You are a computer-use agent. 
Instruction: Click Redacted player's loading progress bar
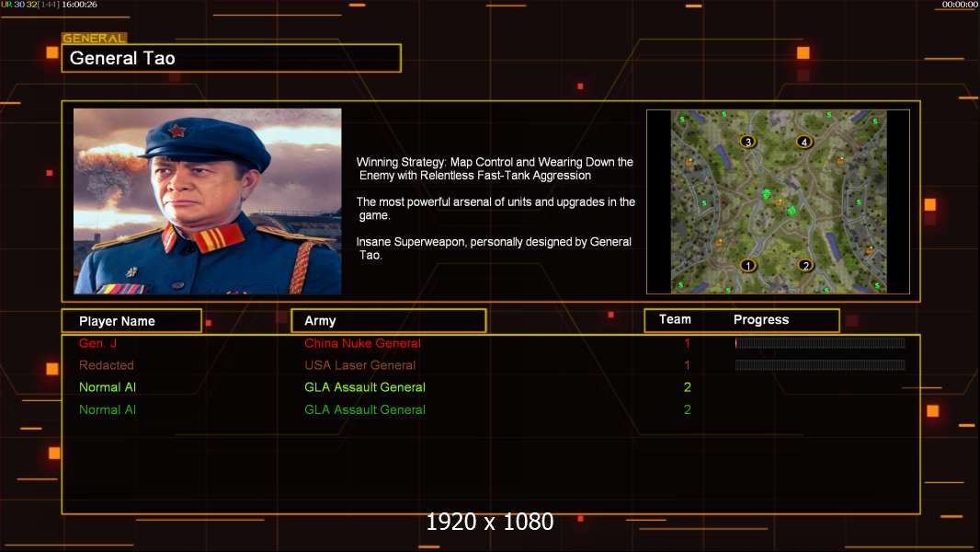tap(820, 365)
